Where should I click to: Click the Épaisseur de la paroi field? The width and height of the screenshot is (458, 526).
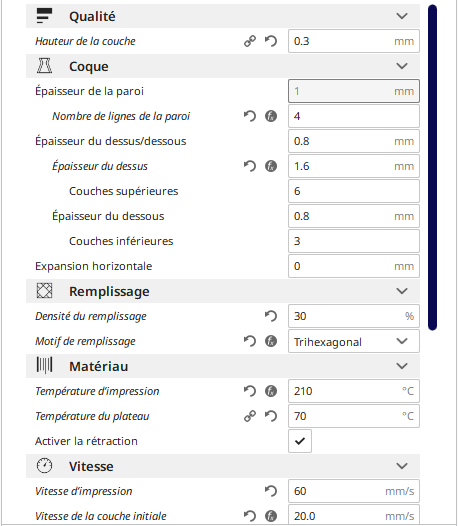(x=354, y=91)
